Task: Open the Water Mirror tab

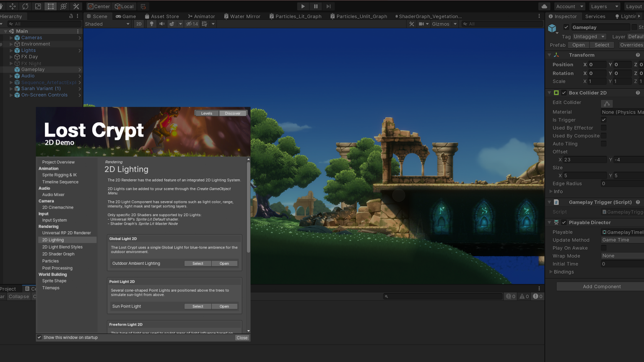Action: pyautogui.click(x=242, y=16)
